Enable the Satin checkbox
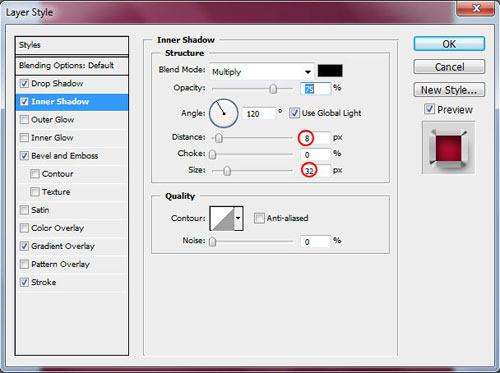Viewport: 500px width, 373px height. click(x=24, y=210)
